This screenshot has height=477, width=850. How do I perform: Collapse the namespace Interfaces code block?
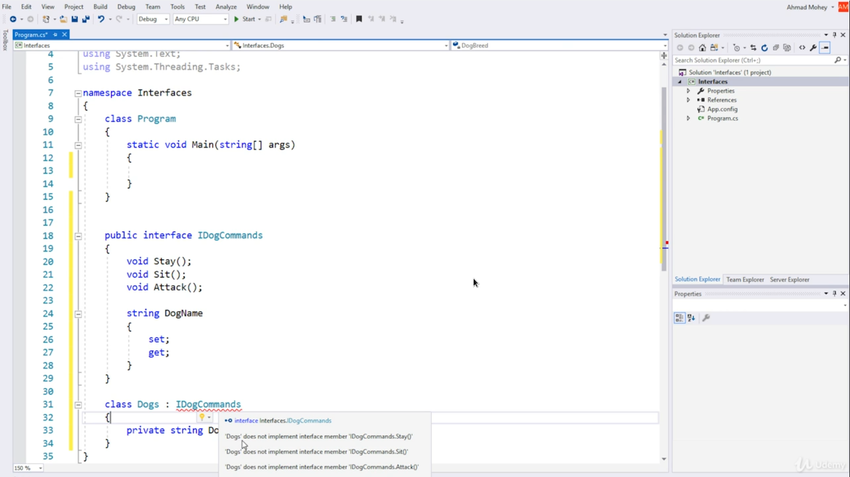[x=78, y=93]
